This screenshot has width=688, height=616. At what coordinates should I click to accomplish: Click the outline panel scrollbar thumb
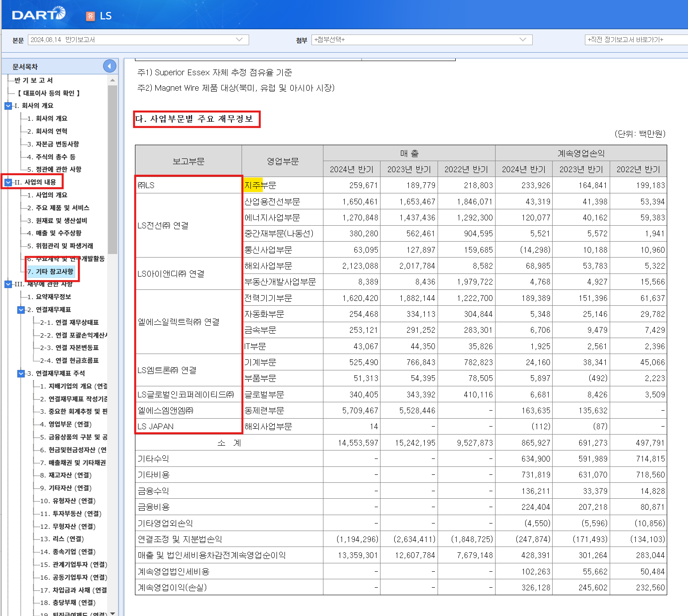click(112, 169)
